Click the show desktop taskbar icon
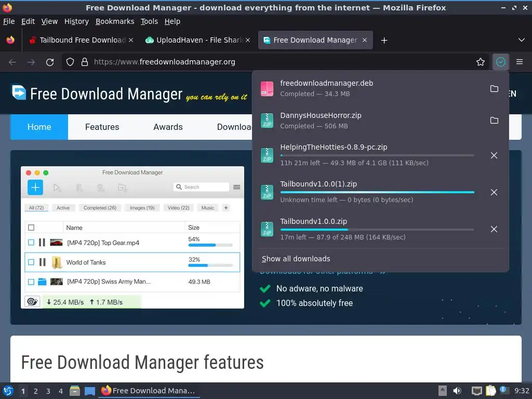 pyautogui.click(x=90, y=391)
